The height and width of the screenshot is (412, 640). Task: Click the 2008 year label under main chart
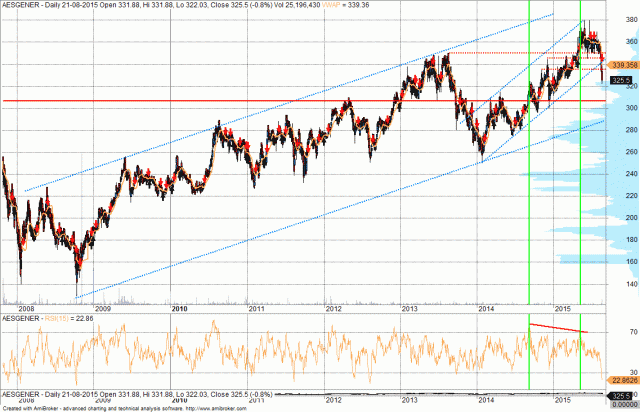coord(27,309)
